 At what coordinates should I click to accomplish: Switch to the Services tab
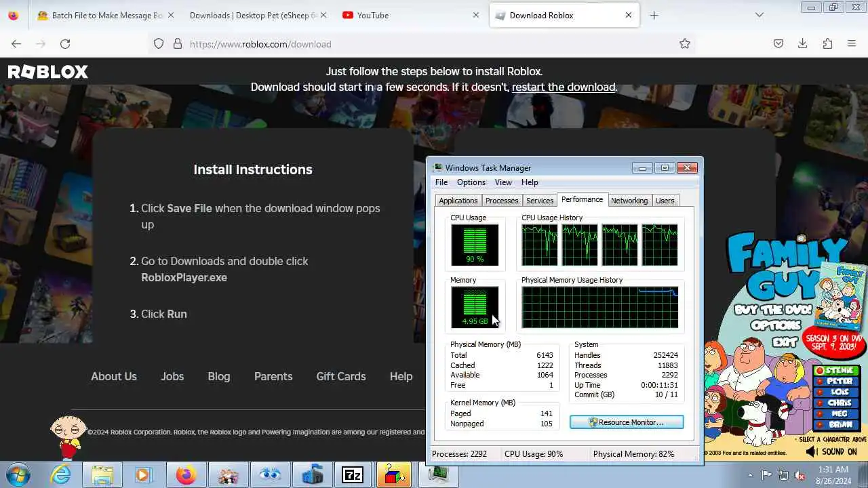[x=540, y=201]
